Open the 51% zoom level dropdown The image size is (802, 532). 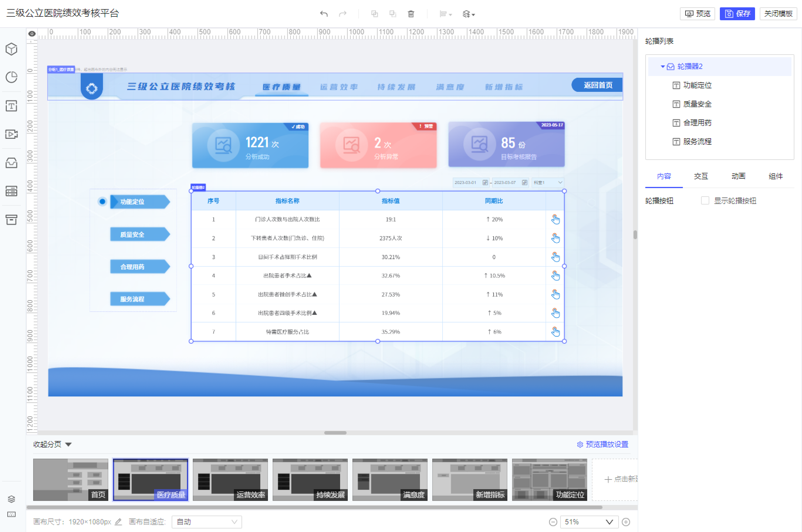[589, 522]
